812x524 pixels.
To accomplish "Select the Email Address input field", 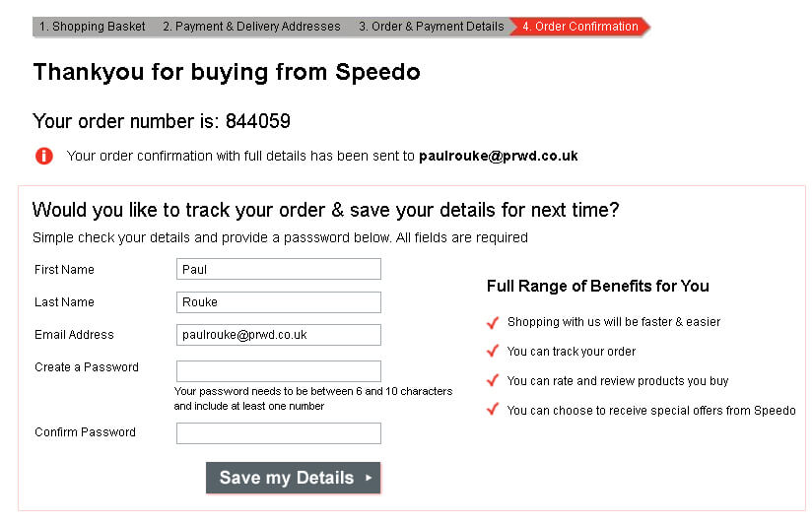I will [x=279, y=335].
